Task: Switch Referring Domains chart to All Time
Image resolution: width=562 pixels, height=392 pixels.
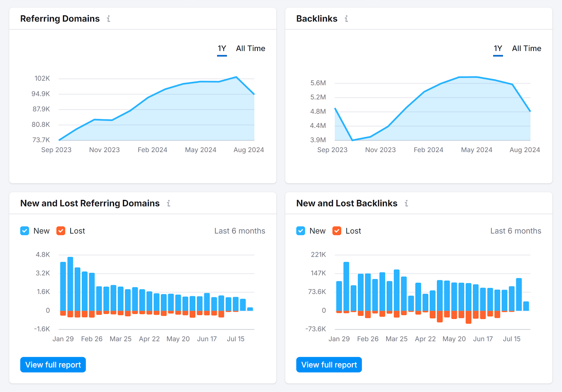Action: [250, 48]
